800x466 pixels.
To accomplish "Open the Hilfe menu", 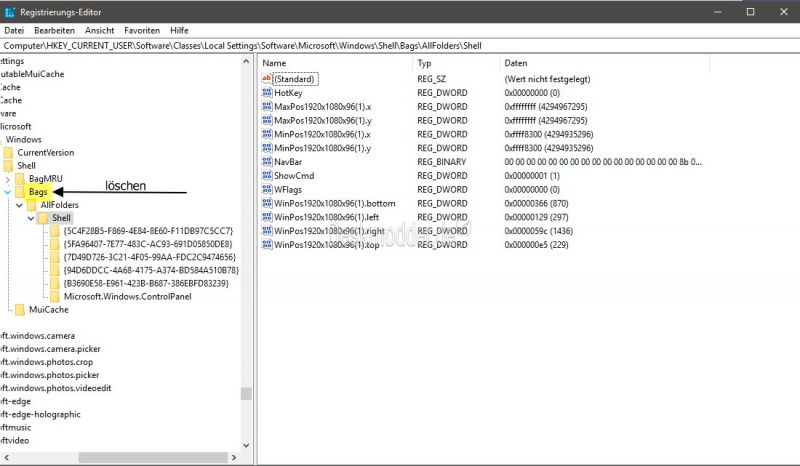I will [x=179, y=30].
